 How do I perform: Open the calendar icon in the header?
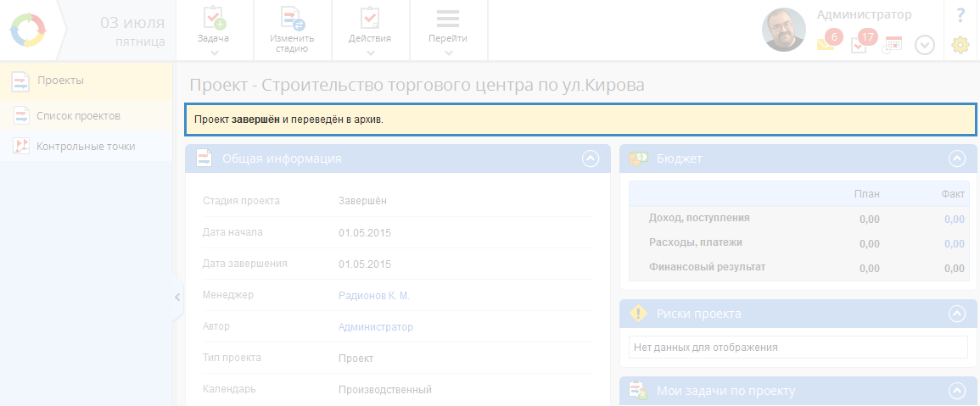point(893,45)
